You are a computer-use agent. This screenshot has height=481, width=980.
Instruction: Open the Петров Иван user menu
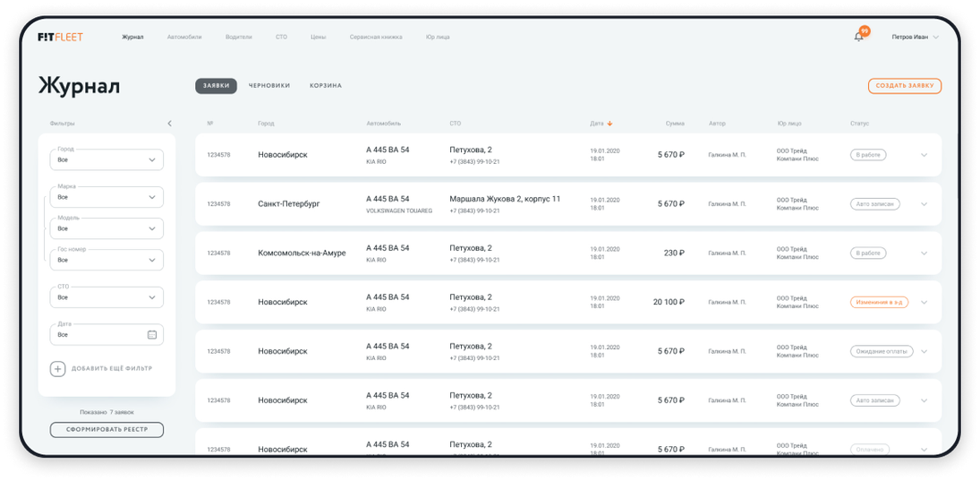coord(915,38)
